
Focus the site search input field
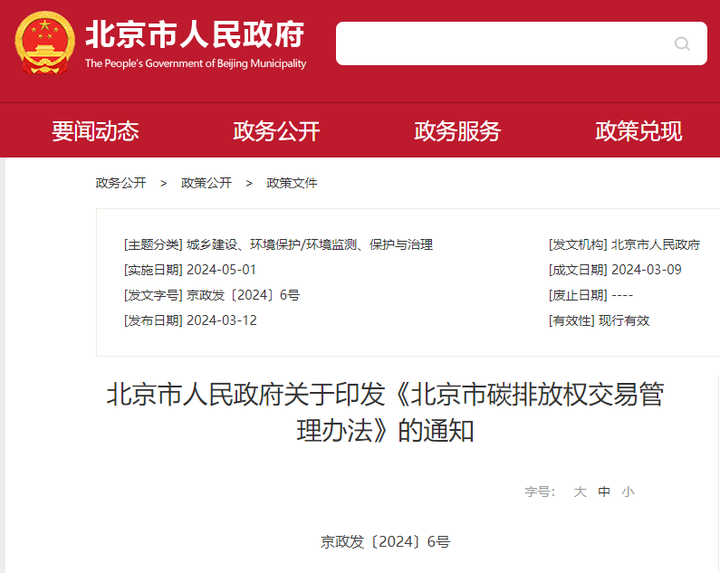pyautogui.click(x=521, y=44)
